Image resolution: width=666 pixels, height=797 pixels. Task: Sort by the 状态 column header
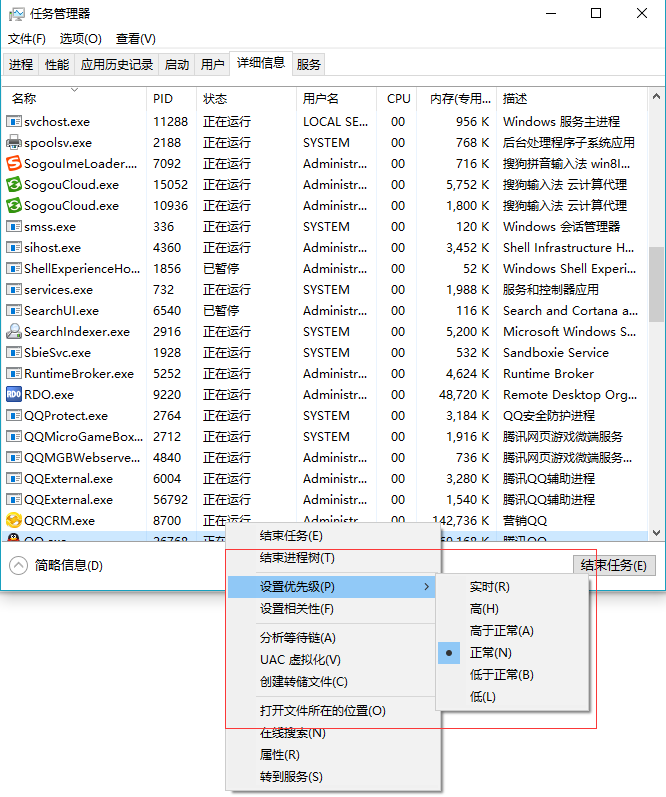pyautogui.click(x=246, y=99)
